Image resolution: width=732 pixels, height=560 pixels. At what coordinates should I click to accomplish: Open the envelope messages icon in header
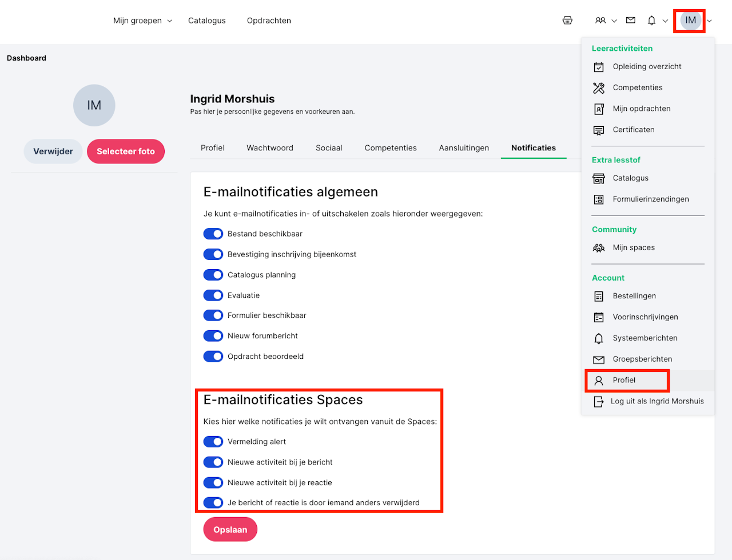pyautogui.click(x=631, y=21)
